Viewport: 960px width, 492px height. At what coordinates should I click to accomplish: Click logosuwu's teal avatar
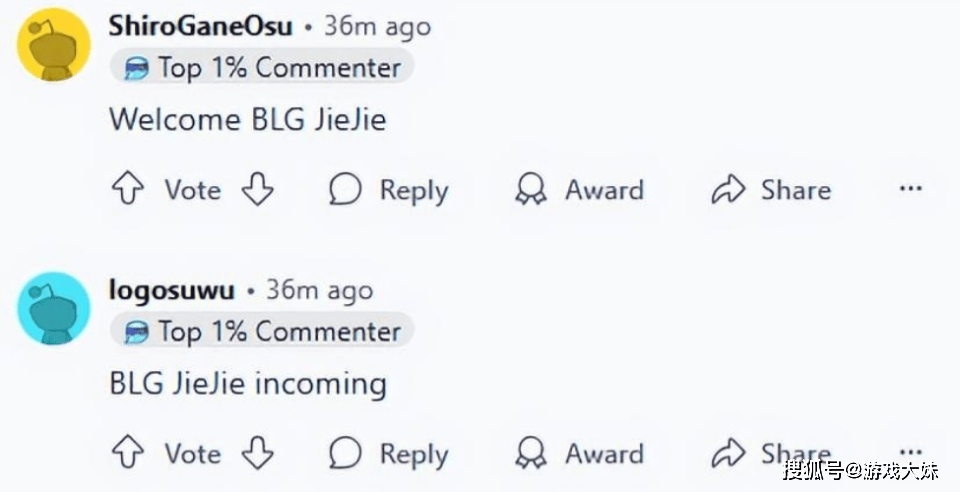pos(54,308)
